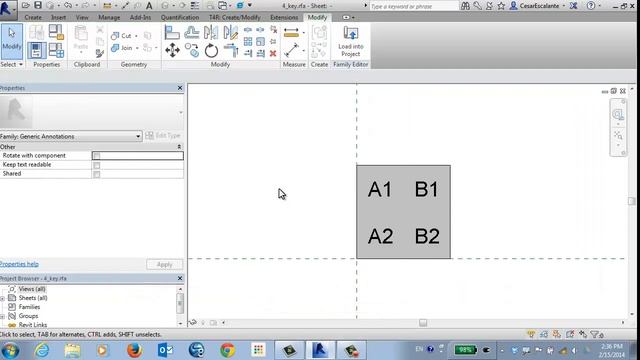Open the Add-Ins ribbon tab

coord(140,18)
